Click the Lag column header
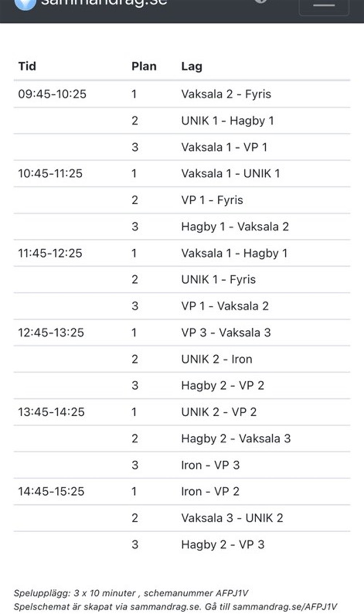 pos(192,66)
